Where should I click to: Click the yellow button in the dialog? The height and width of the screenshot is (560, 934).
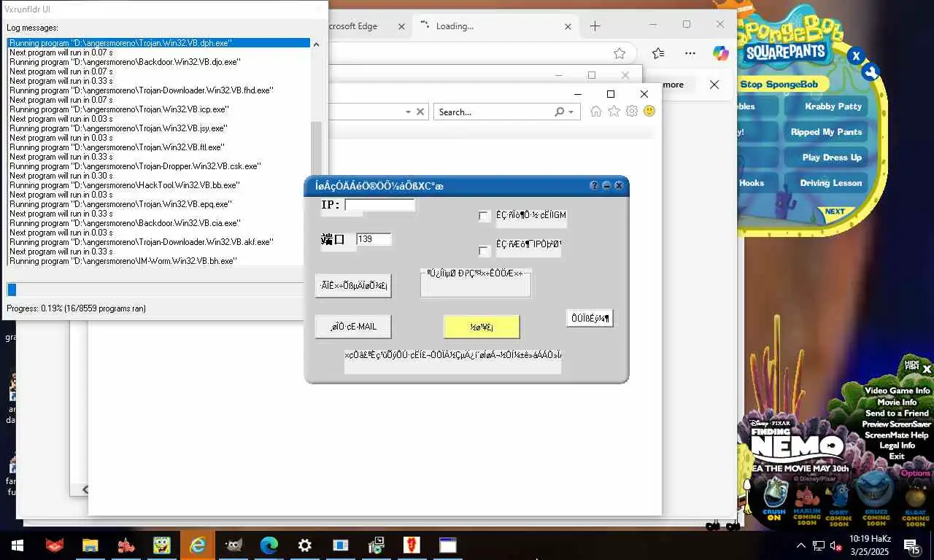[x=482, y=327]
